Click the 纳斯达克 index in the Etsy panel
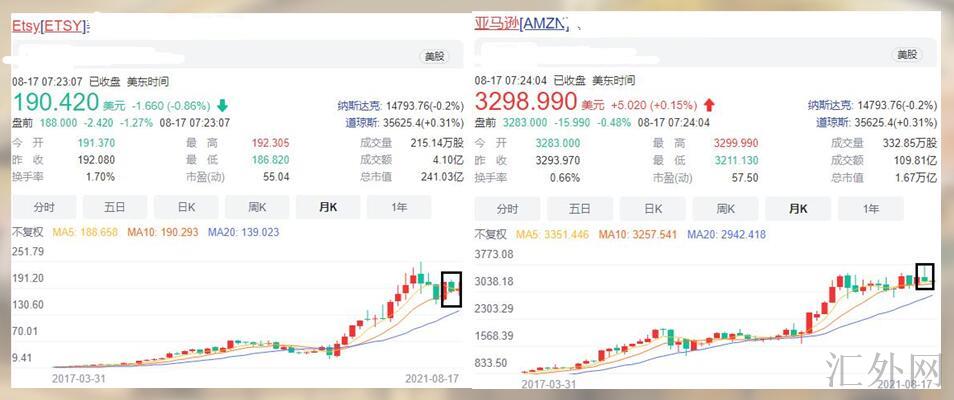 pyautogui.click(x=400, y=106)
